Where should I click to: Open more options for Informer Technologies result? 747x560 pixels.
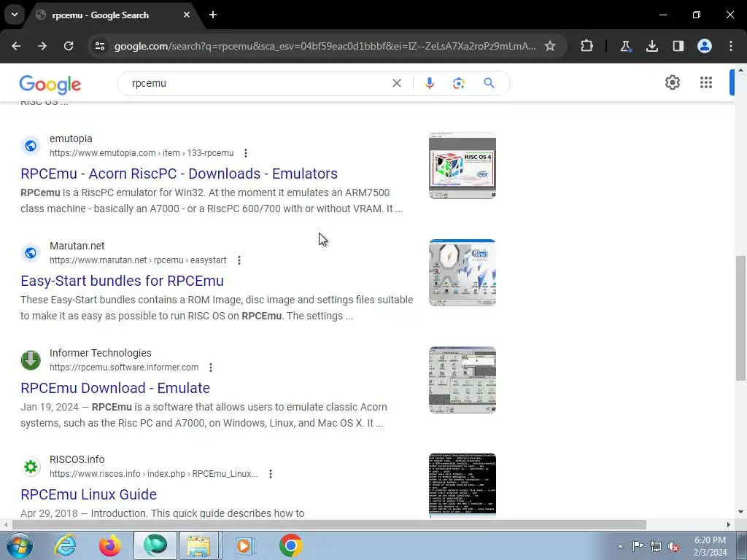click(211, 367)
